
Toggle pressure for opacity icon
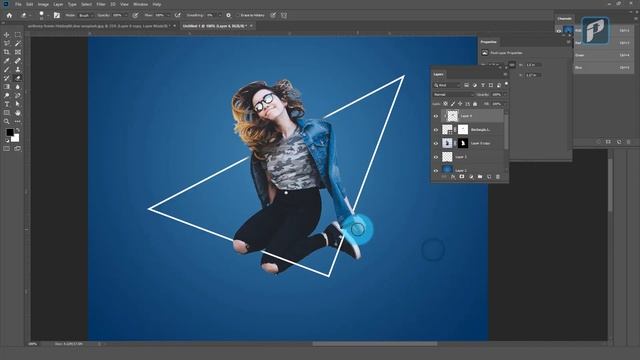135,15
